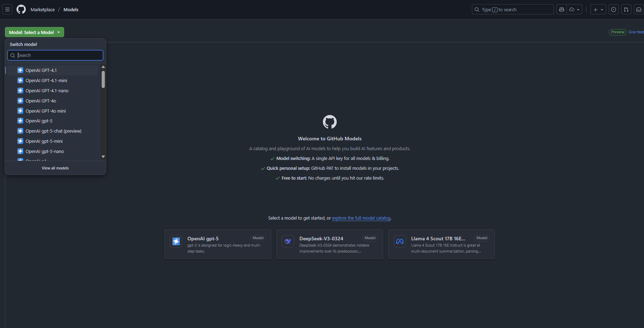Click the Meta Llama 4 Scout logo
Image resolution: width=644 pixels, height=328 pixels.
(x=400, y=241)
